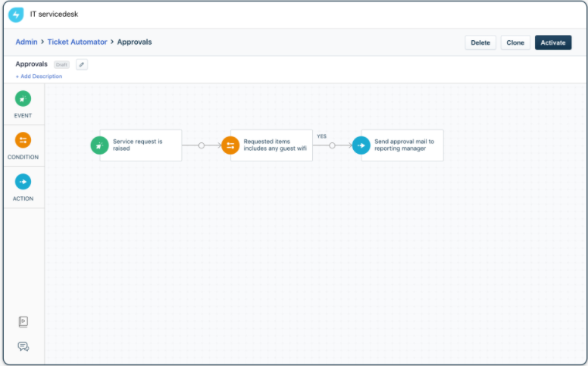Viewport: 588px width, 366px height.
Task: Select the blue Action icon in sidebar
Action: tap(23, 182)
